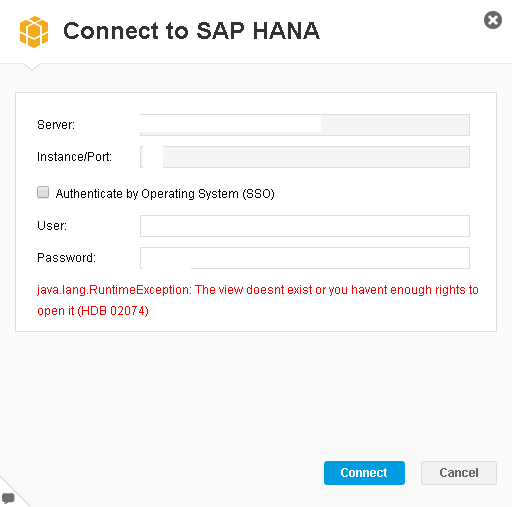Open the feedback speech bubble icon
The image size is (512, 507).
point(8,498)
